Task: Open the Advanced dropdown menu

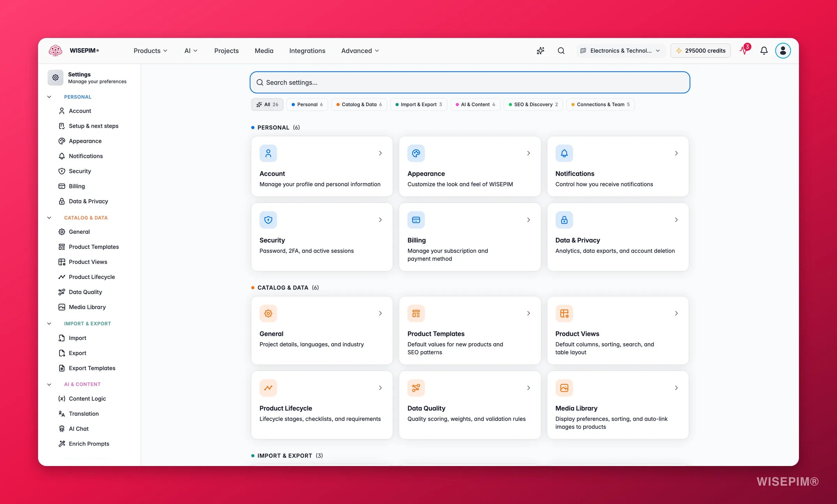Action: pos(360,51)
